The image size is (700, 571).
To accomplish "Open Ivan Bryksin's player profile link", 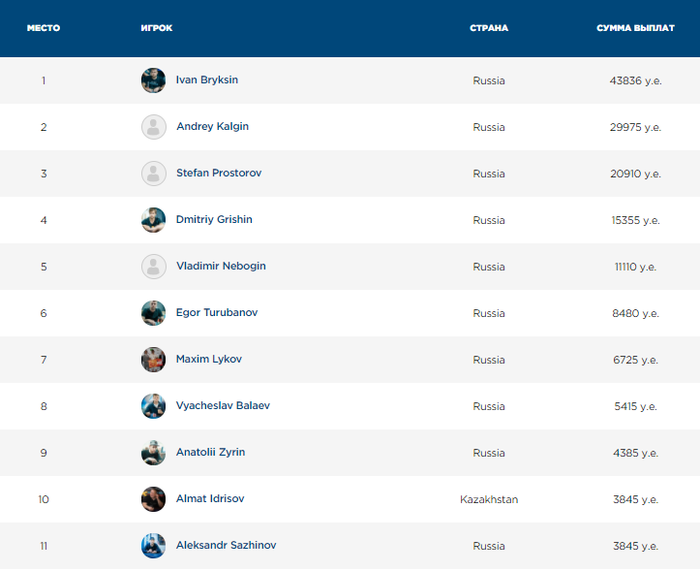I will tap(207, 80).
